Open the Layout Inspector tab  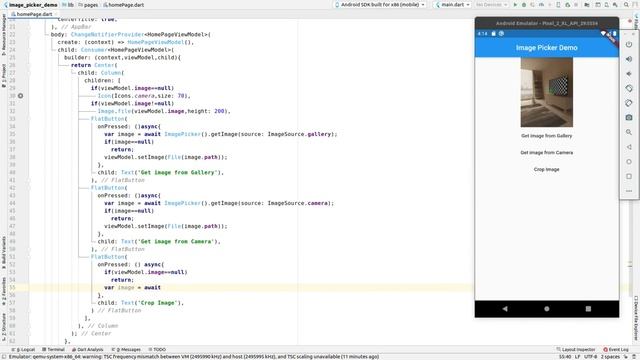[575, 350]
